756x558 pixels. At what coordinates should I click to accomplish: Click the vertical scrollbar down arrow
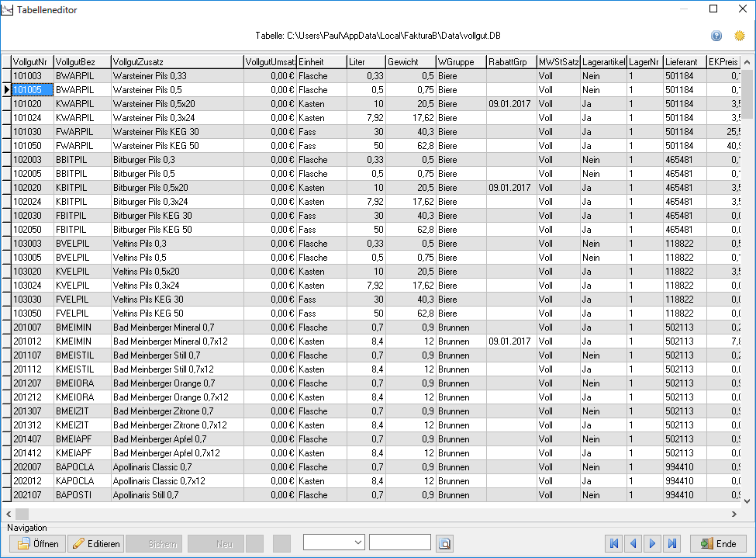pyautogui.click(x=747, y=501)
